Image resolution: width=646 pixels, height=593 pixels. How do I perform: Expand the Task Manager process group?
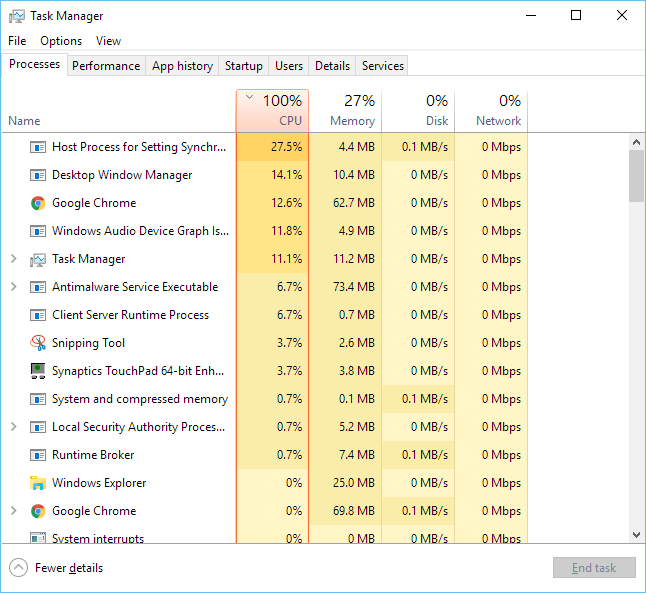tap(14, 259)
